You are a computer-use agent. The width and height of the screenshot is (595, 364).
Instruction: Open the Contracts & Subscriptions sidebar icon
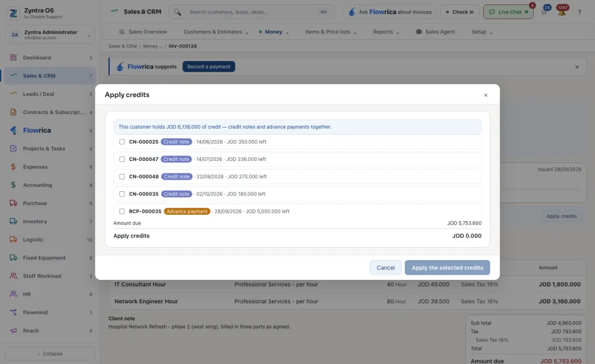(13, 112)
